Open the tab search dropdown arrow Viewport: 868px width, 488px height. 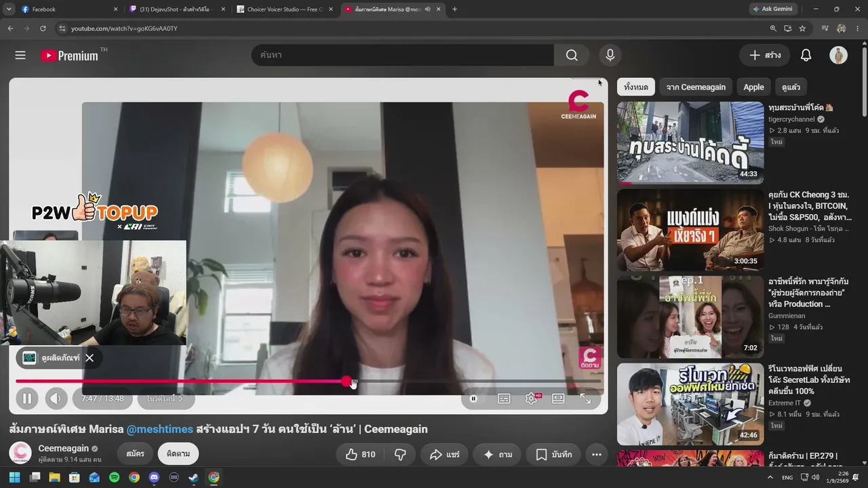pyautogui.click(x=9, y=9)
